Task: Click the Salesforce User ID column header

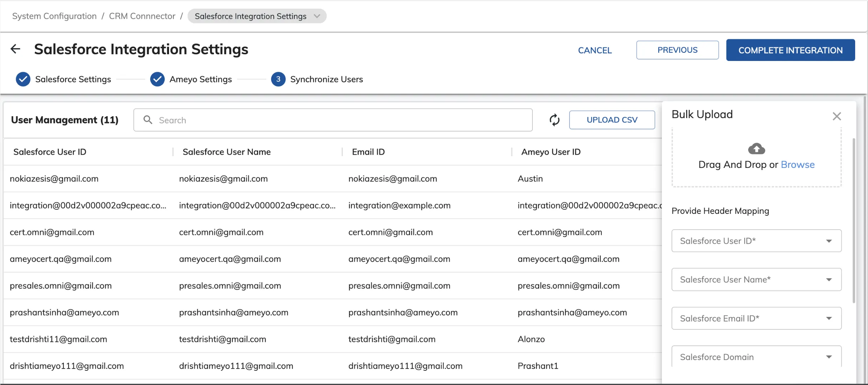Action: (50, 152)
